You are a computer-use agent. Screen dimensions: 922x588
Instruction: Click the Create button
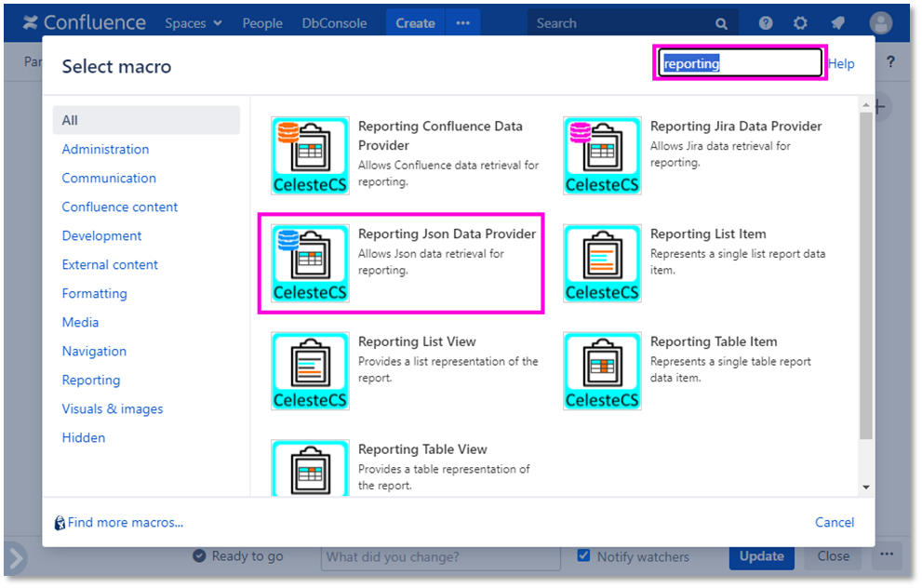(x=415, y=23)
